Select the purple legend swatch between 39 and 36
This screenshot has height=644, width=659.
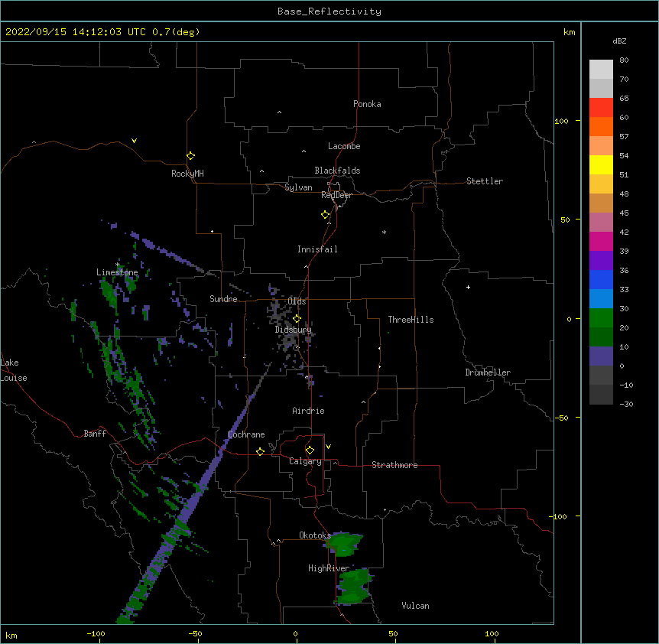[601, 261]
